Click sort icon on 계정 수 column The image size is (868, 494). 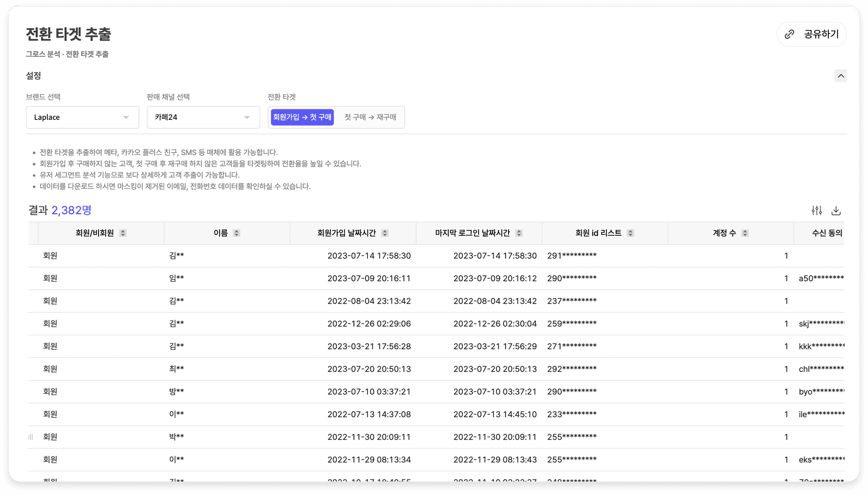click(745, 233)
